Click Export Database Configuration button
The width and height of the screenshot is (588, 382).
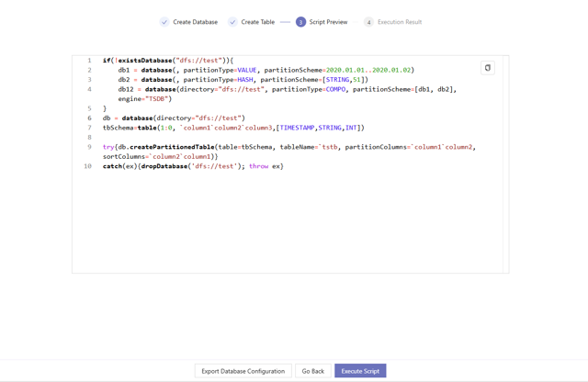click(243, 371)
